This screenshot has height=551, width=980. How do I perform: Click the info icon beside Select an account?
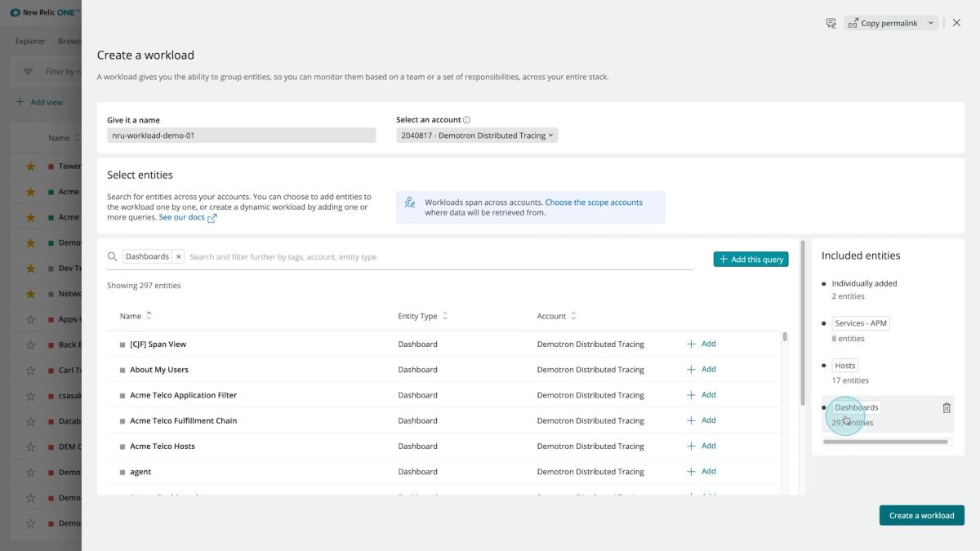point(466,120)
